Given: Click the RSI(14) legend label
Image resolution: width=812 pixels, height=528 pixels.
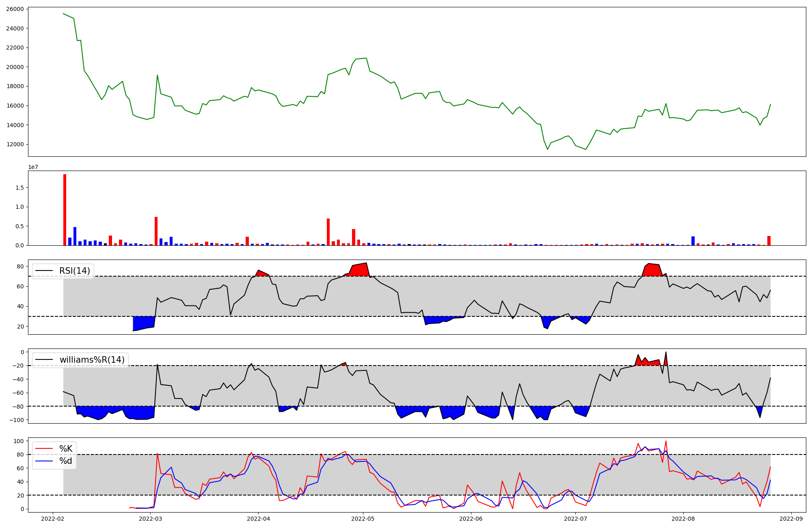Looking at the screenshot, I should click(74, 271).
